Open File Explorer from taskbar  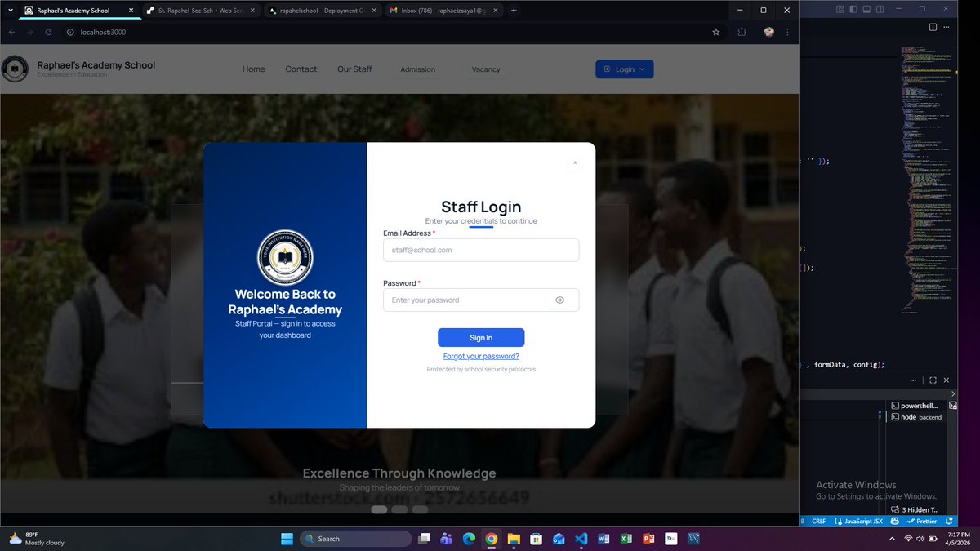click(x=514, y=539)
